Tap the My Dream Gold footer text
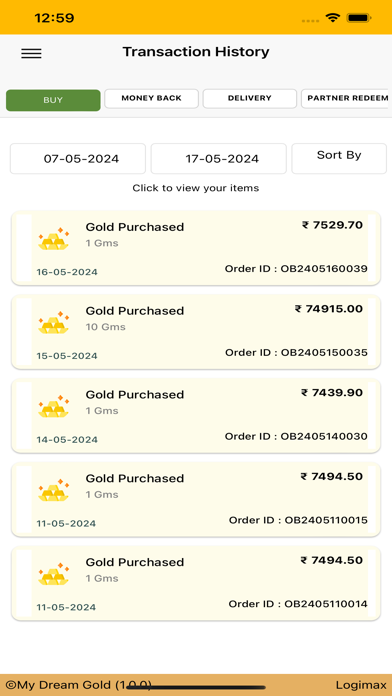Screen dimensions: 392x696 pyautogui.click(x=79, y=685)
